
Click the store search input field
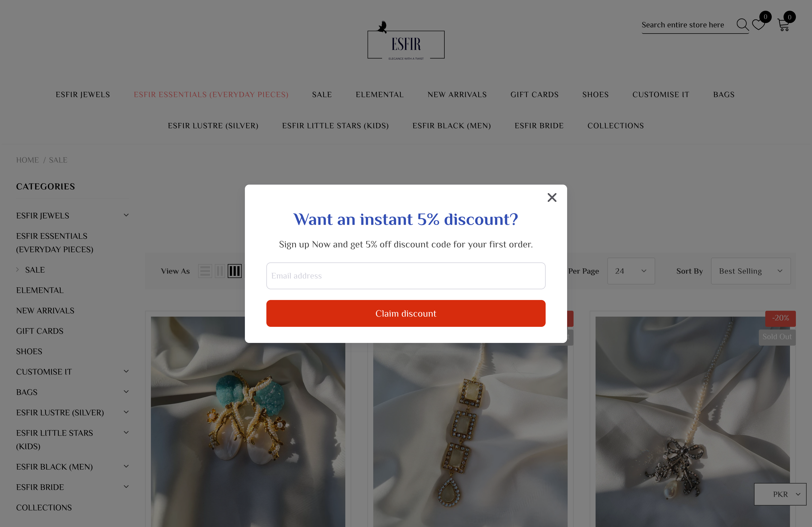tap(687, 25)
